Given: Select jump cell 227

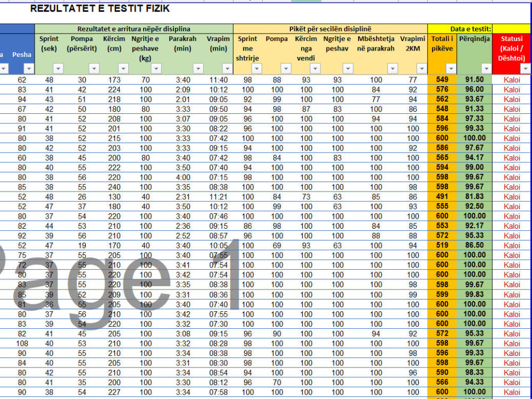Looking at the screenshot, I should (114, 392).
